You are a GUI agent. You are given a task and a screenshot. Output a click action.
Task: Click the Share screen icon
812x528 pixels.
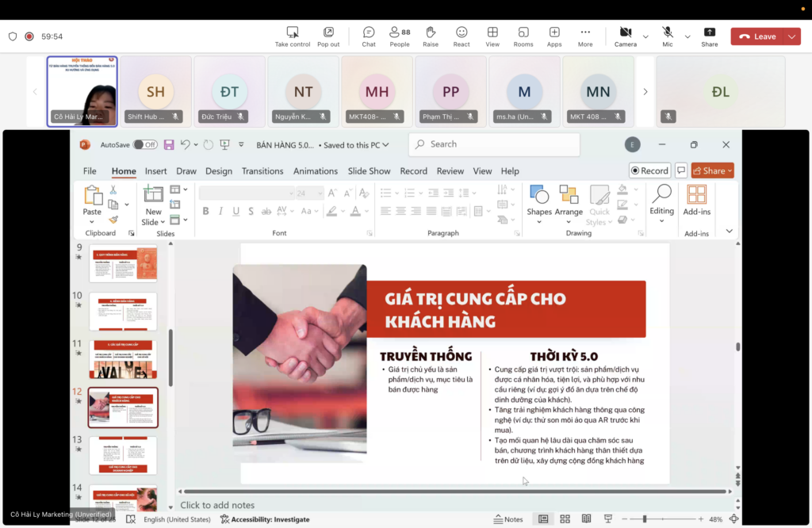point(710,36)
